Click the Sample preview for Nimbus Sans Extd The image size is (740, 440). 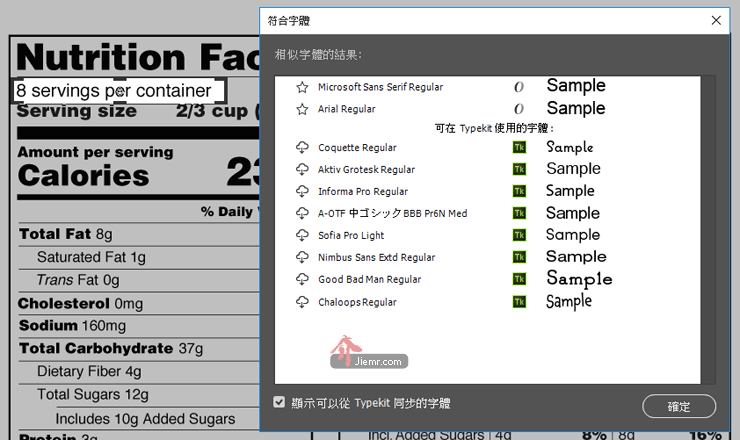[576, 257]
